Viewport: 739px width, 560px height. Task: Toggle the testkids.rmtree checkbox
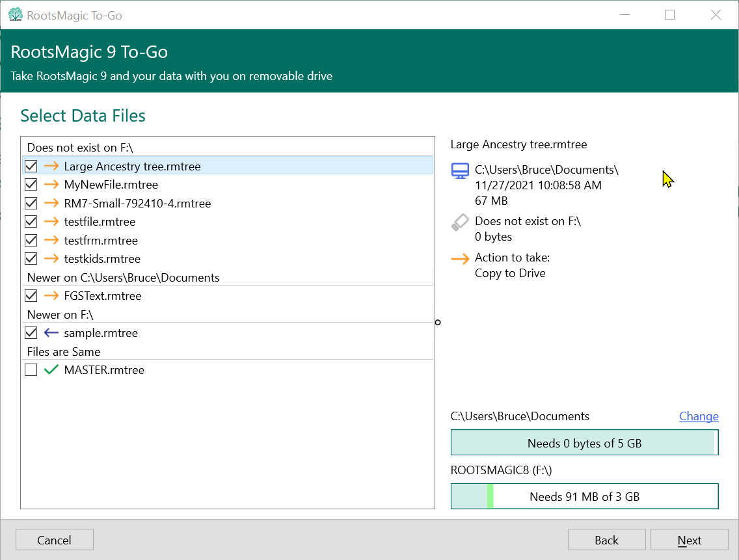pyautogui.click(x=31, y=259)
